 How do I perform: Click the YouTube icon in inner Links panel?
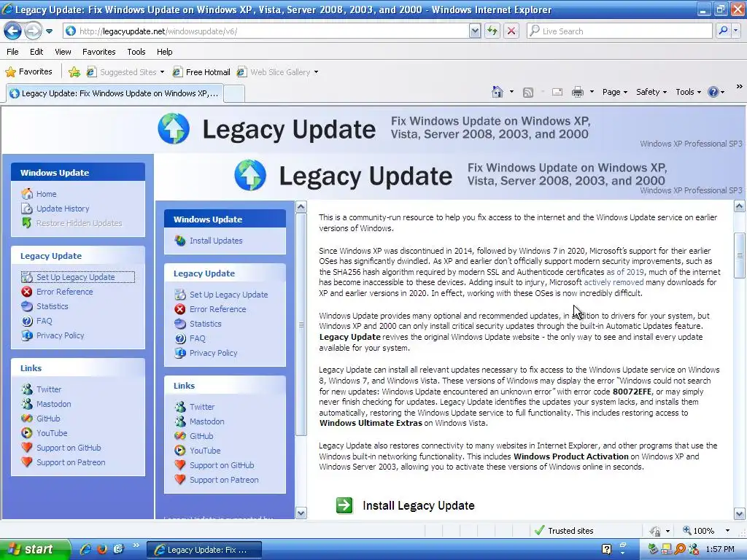coord(180,451)
